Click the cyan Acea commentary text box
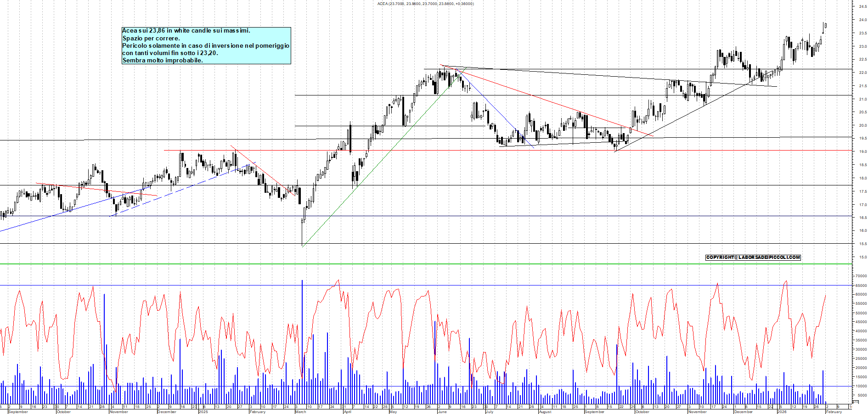This screenshot has width=868, height=414. click(206, 45)
